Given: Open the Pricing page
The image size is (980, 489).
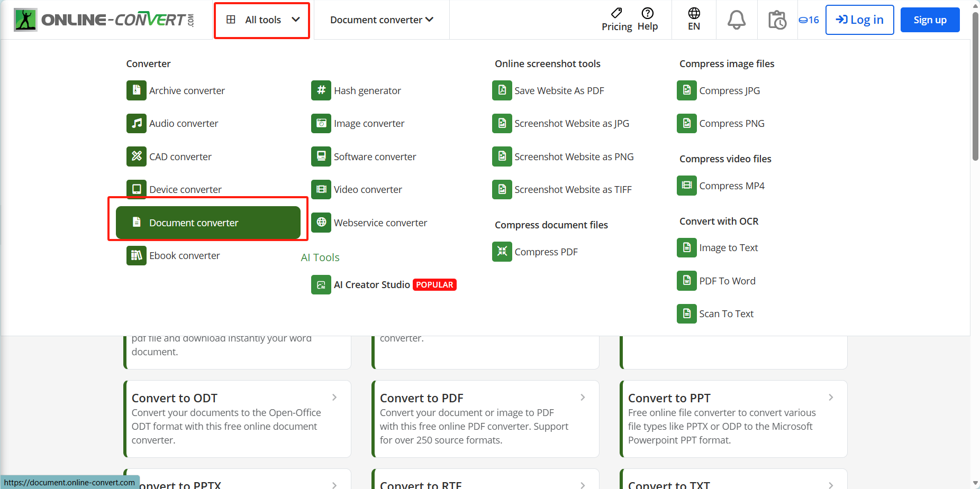Looking at the screenshot, I should pos(617,20).
